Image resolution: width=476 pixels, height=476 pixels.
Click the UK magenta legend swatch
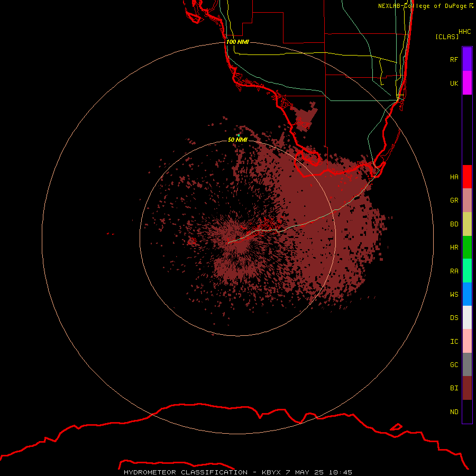(467, 83)
